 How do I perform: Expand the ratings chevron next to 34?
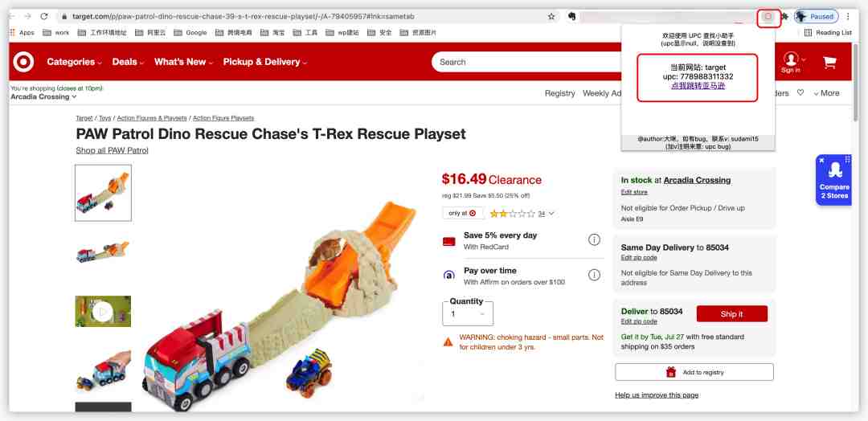click(551, 214)
